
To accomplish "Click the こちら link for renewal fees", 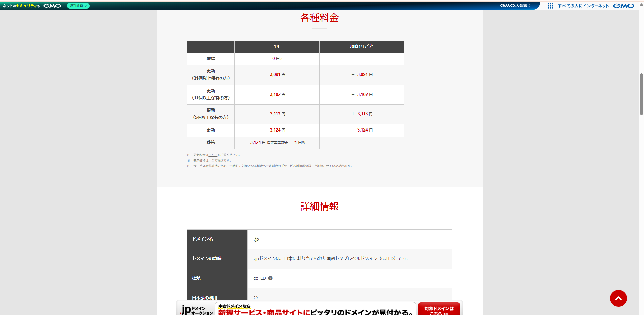I will 213,155.
